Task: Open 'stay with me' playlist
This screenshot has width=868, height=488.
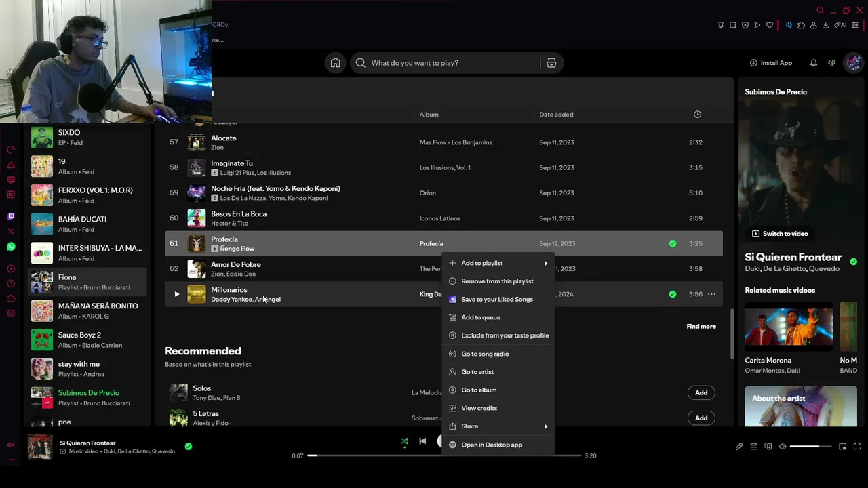Action: point(88,369)
